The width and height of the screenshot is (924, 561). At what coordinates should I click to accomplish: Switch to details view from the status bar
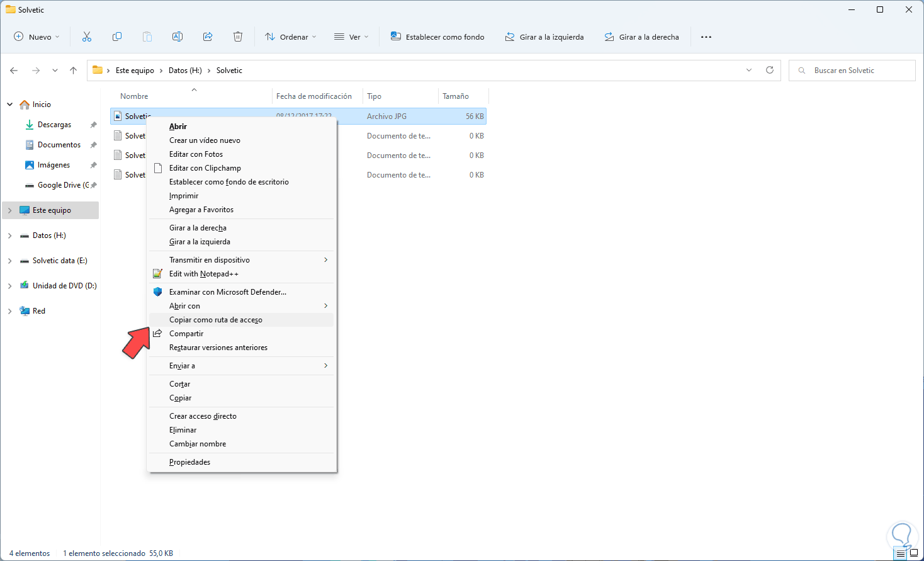pos(901,553)
